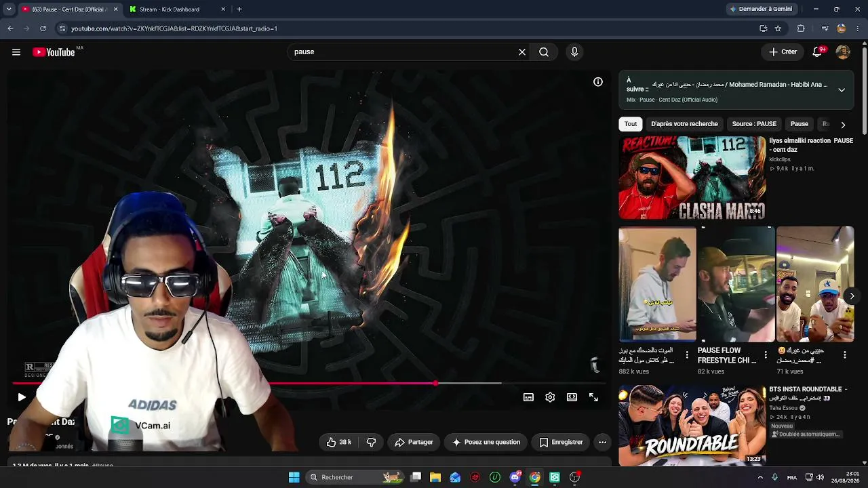Show more filter chips with the arrow

pyautogui.click(x=843, y=125)
